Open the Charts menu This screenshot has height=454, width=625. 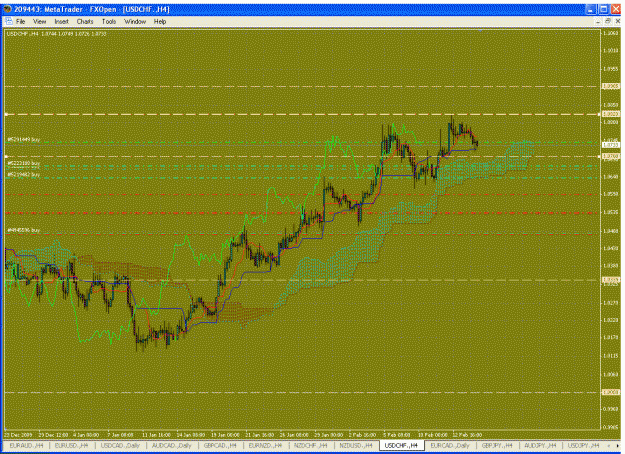85,22
